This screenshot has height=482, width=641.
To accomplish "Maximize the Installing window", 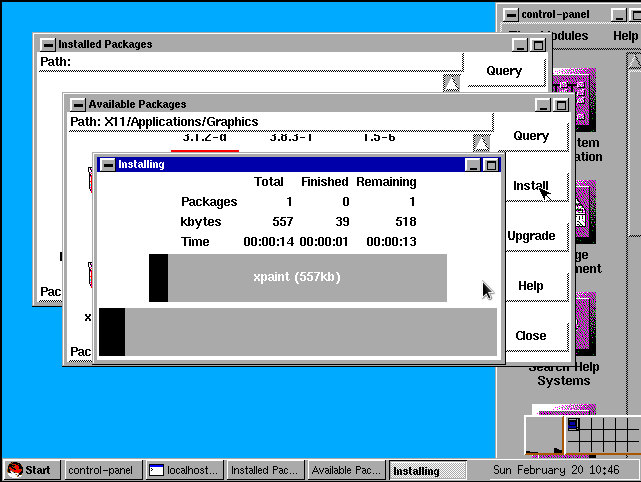I will click(491, 164).
